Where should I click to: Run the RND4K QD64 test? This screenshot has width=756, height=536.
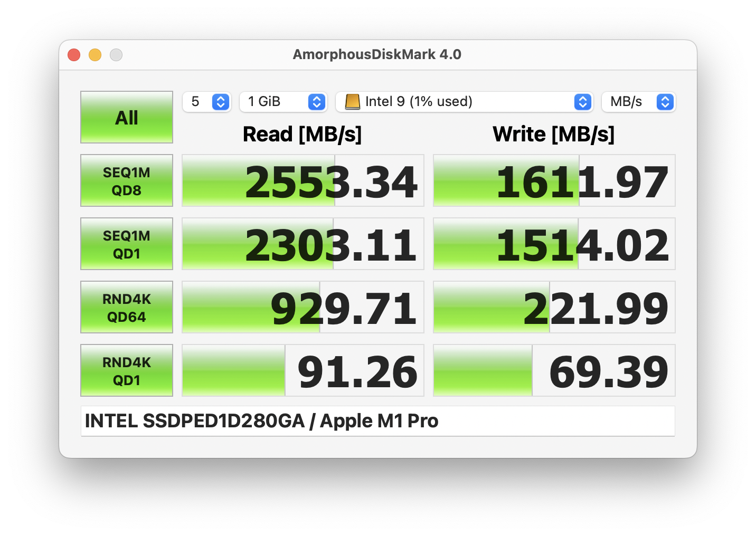(x=127, y=307)
